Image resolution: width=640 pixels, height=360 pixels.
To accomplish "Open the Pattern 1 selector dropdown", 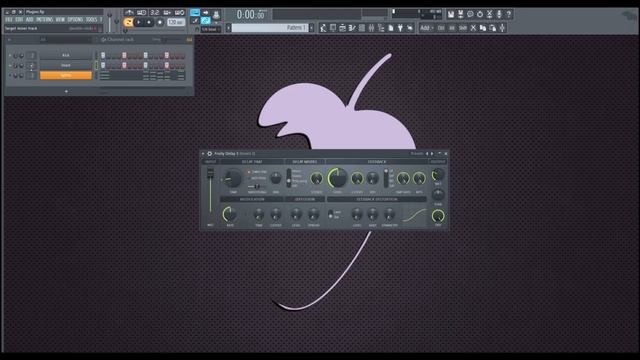I will (270, 28).
